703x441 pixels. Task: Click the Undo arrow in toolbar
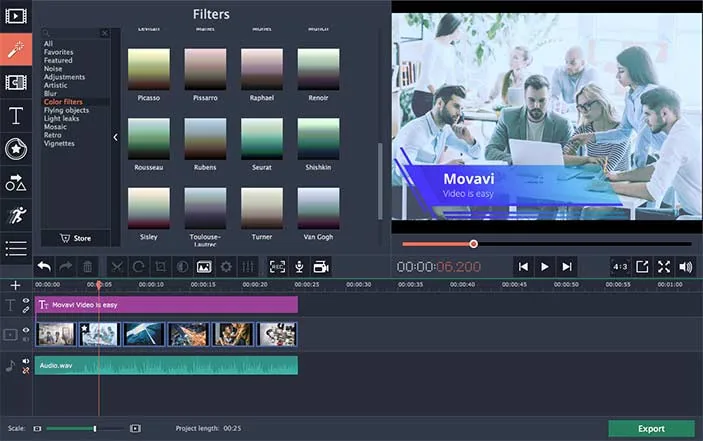(44, 267)
